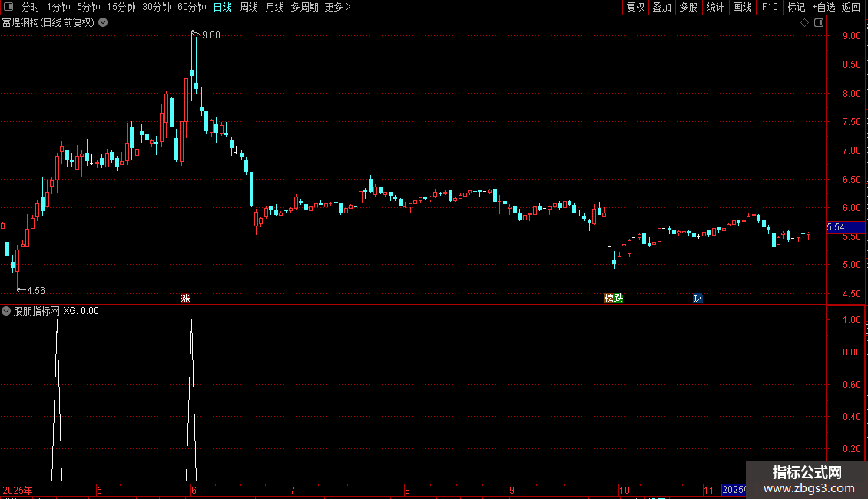Open 多股 multi-stock view
This screenshot has height=499, width=868.
[688, 7]
